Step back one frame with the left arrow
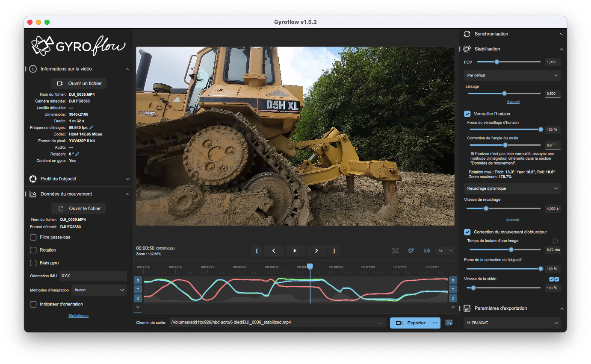 click(x=274, y=251)
